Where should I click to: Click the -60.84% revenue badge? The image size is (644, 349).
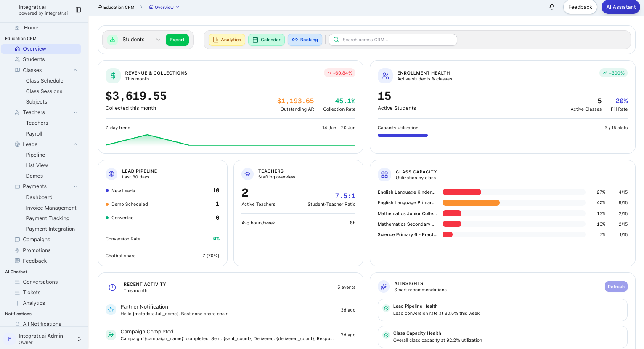point(339,73)
